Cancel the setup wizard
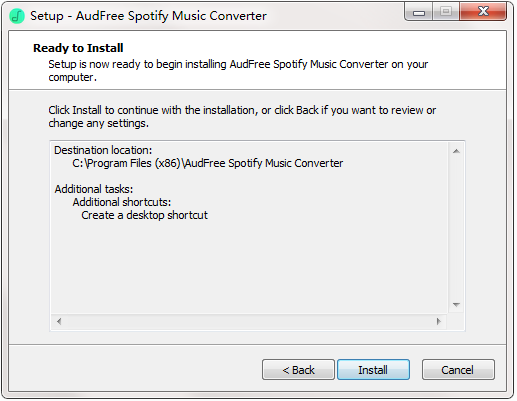Viewport: 517px width, 401px height. coord(458,370)
